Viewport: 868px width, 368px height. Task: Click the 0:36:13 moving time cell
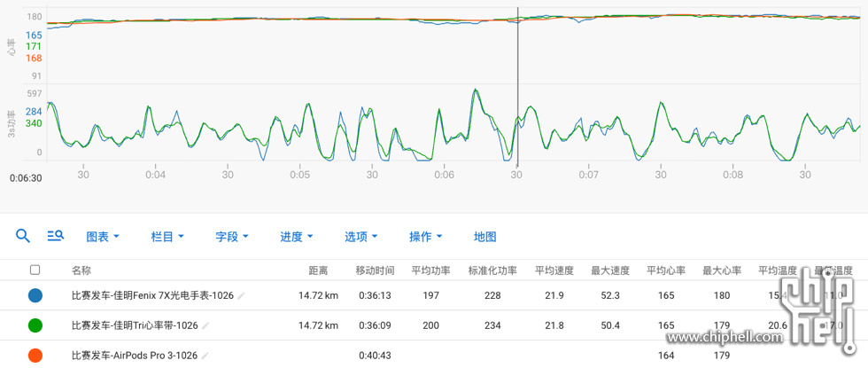point(376,296)
